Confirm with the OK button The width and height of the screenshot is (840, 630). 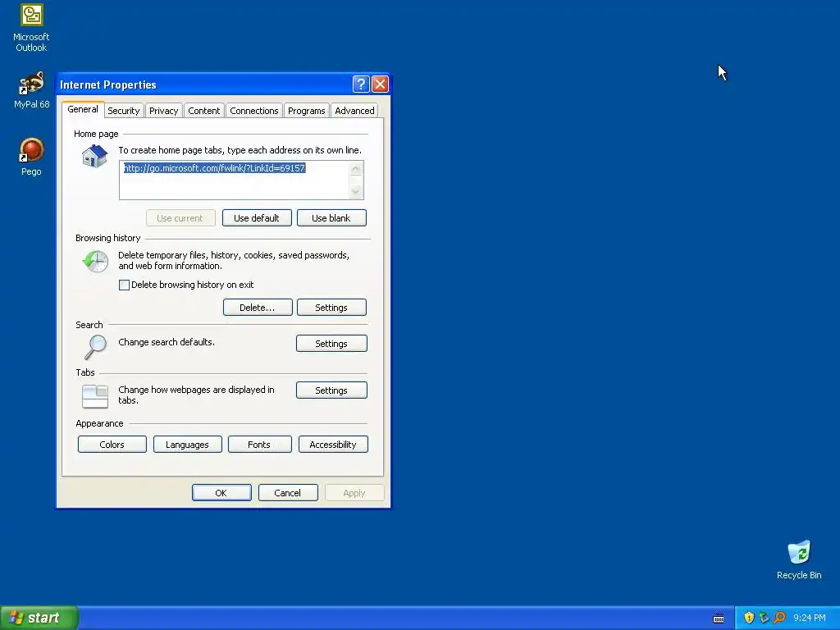221,493
